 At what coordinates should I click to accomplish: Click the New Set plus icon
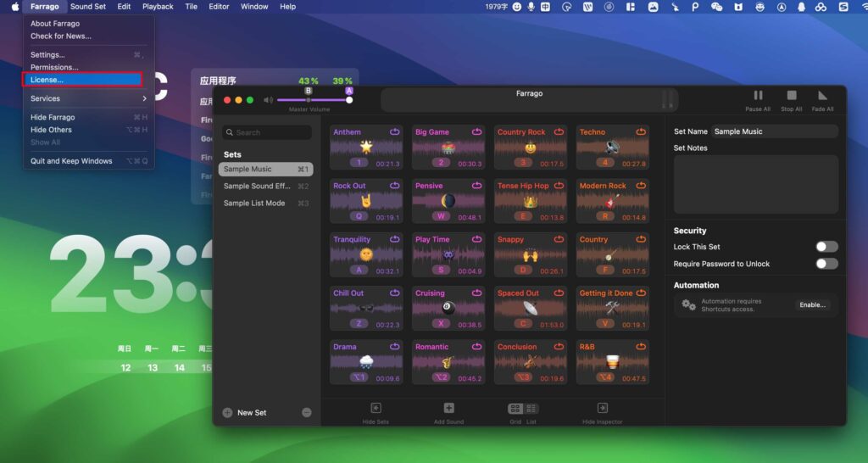click(227, 413)
